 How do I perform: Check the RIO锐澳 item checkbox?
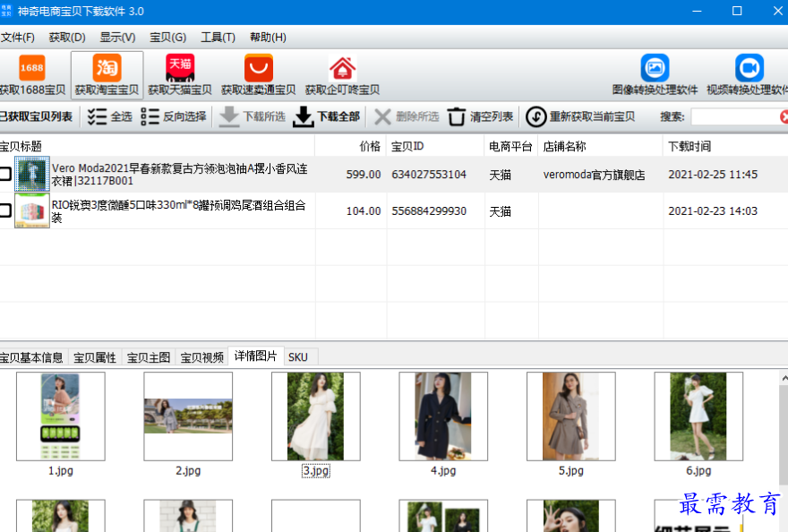[5, 210]
